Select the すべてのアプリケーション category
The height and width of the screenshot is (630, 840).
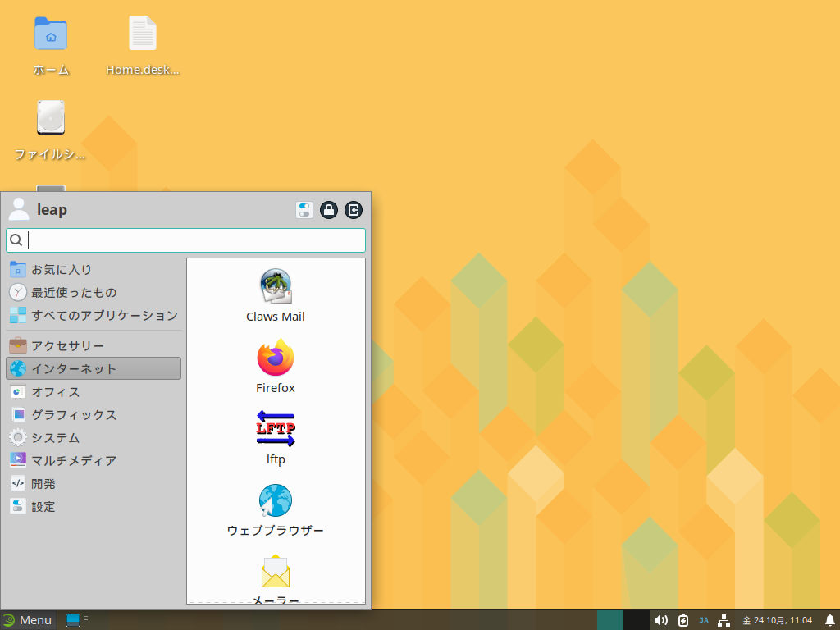(94, 315)
